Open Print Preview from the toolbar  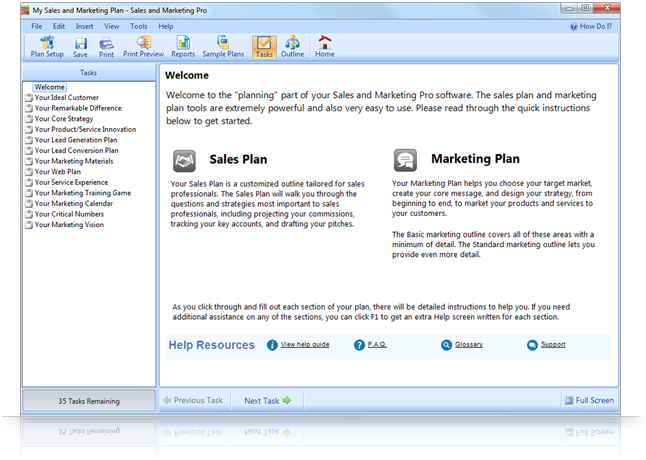[x=143, y=47]
